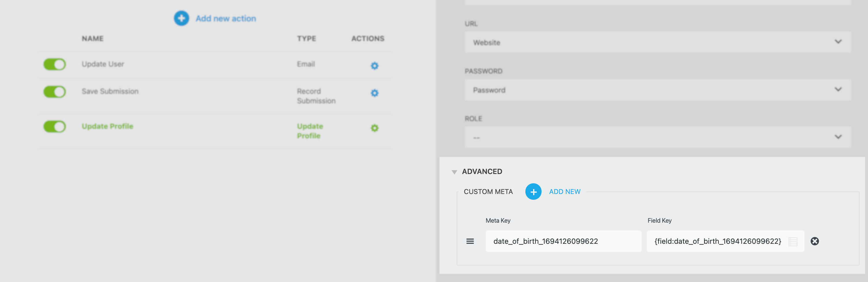Viewport: 868px width, 282px height.
Task: Open merge tag list icon in Field Key
Action: pyautogui.click(x=793, y=241)
